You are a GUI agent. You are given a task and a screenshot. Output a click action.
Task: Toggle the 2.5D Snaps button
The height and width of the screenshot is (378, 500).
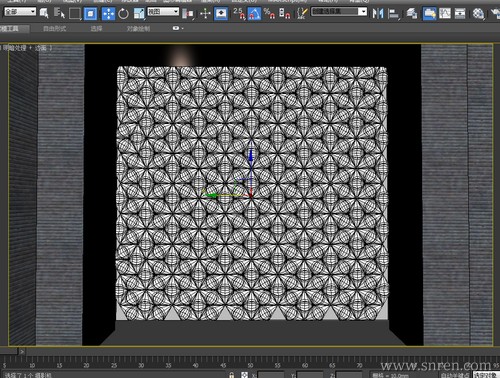[x=239, y=13]
